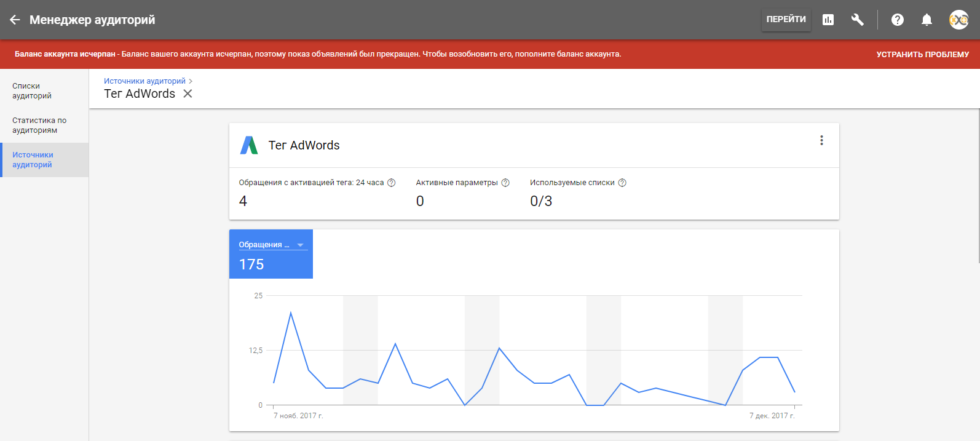
Task: Open the tools wrench icon
Action: [x=857, y=20]
